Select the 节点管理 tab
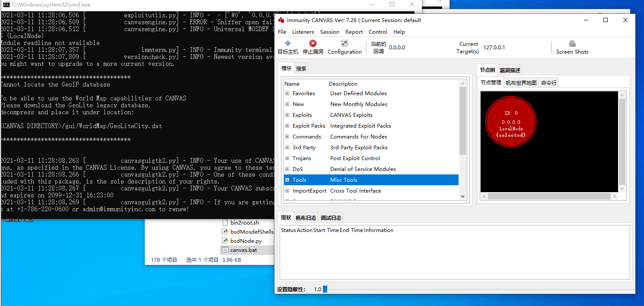This screenshot has height=306, width=644. click(x=491, y=82)
